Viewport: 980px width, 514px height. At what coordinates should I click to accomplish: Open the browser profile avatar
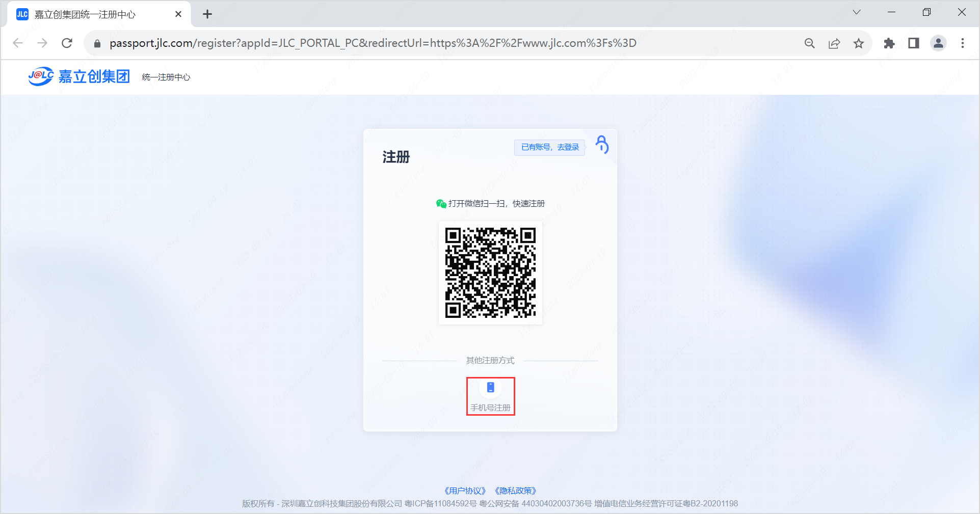point(938,43)
